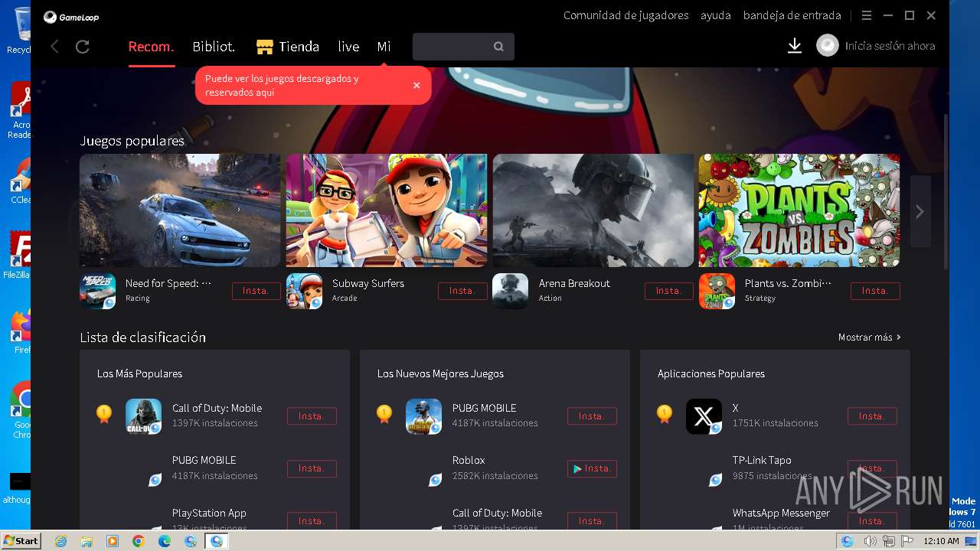The width and height of the screenshot is (980, 551).
Task: Open Subway Surfers app icon
Action: (305, 291)
